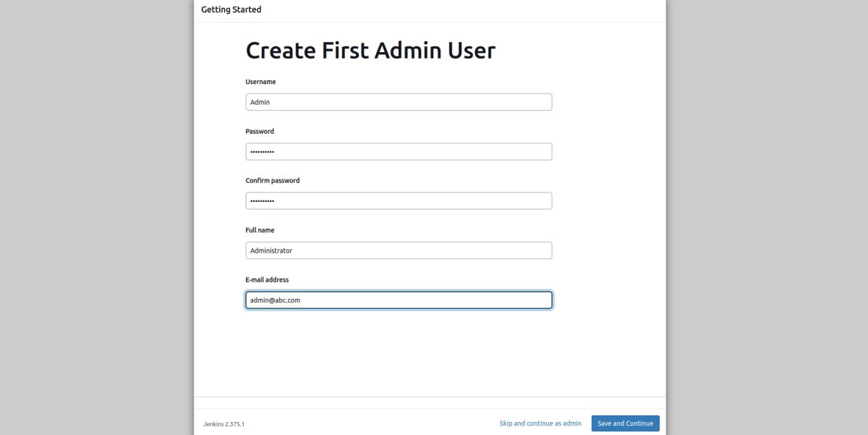This screenshot has height=435, width=868.
Task: Click into the Full name field
Action: 399,250
